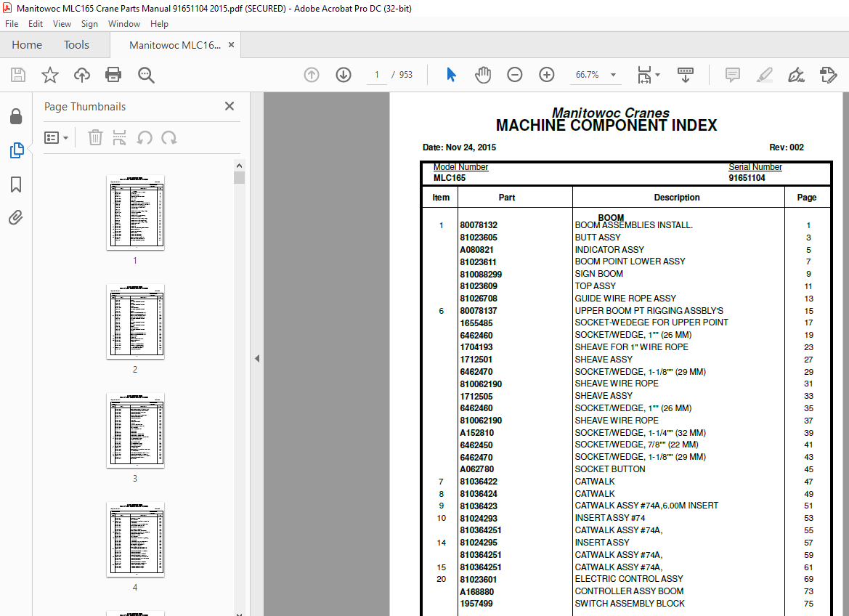This screenshot has width=849, height=616.
Task: Click Model Number heading text
Action: (x=460, y=167)
